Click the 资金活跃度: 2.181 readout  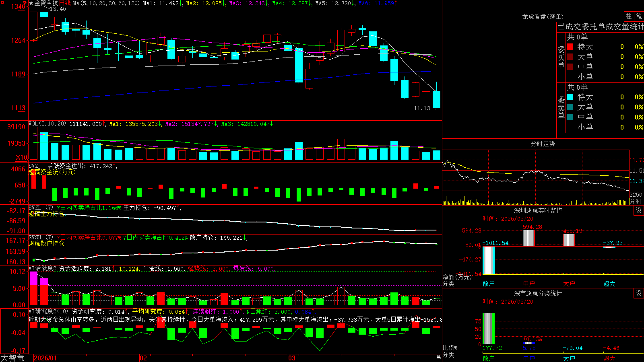pyautogui.click(x=87, y=268)
